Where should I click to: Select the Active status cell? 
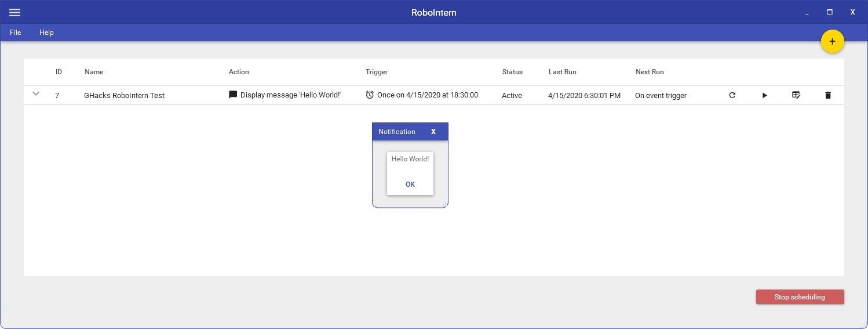click(512, 95)
